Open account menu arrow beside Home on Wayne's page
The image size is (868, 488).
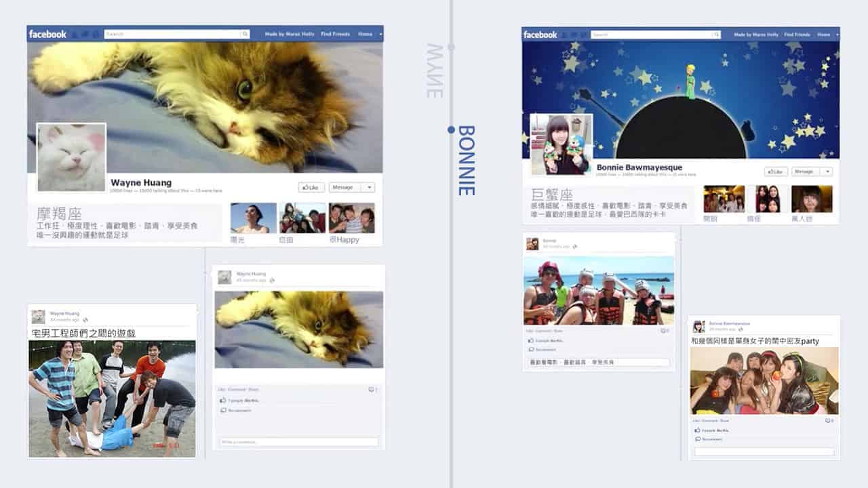tap(379, 34)
